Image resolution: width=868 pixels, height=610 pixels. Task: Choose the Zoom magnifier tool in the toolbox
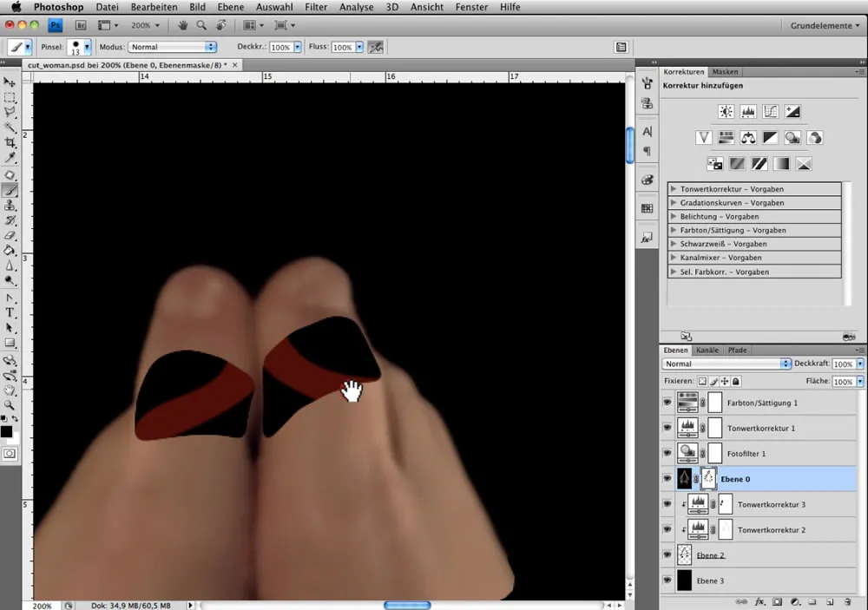click(x=10, y=405)
